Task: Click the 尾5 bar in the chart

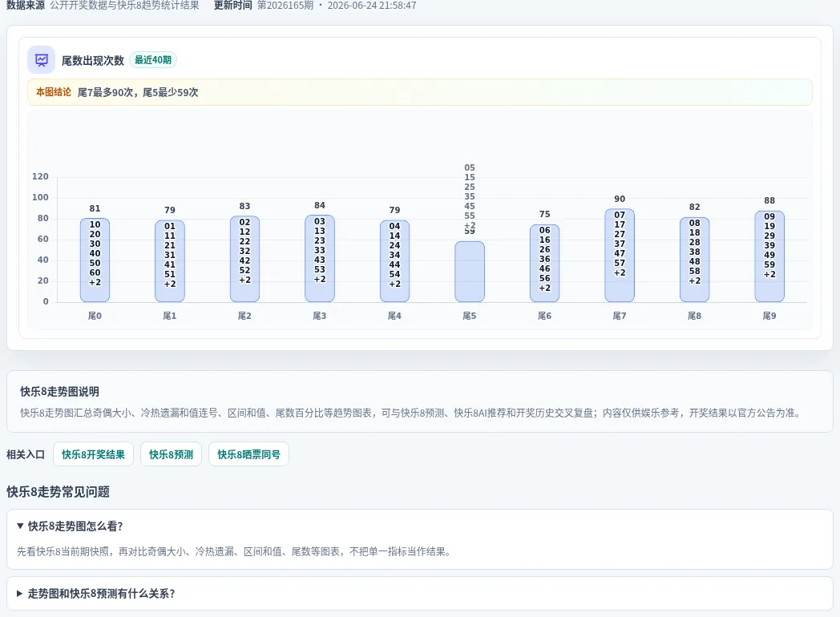Action: (x=470, y=272)
